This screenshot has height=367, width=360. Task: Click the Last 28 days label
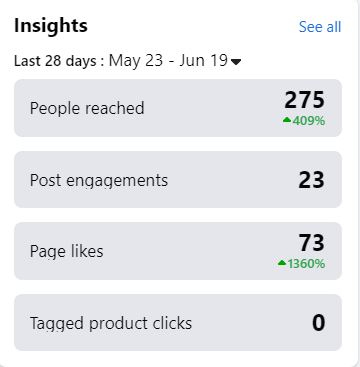click(55, 61)
